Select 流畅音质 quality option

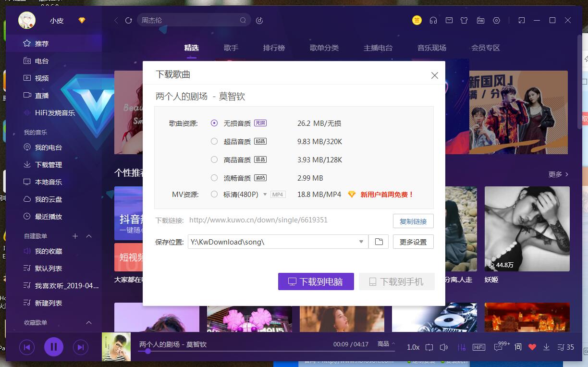tap(214, 178)
